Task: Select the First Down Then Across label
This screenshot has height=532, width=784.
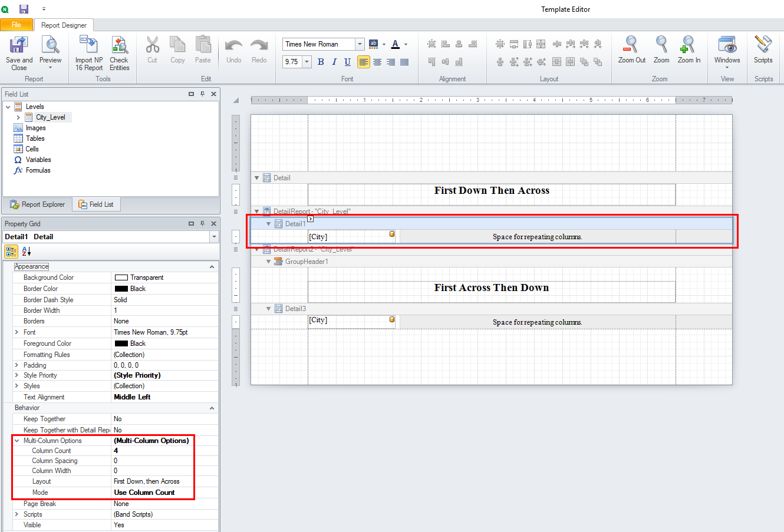Action: click(x=492, y=191)
